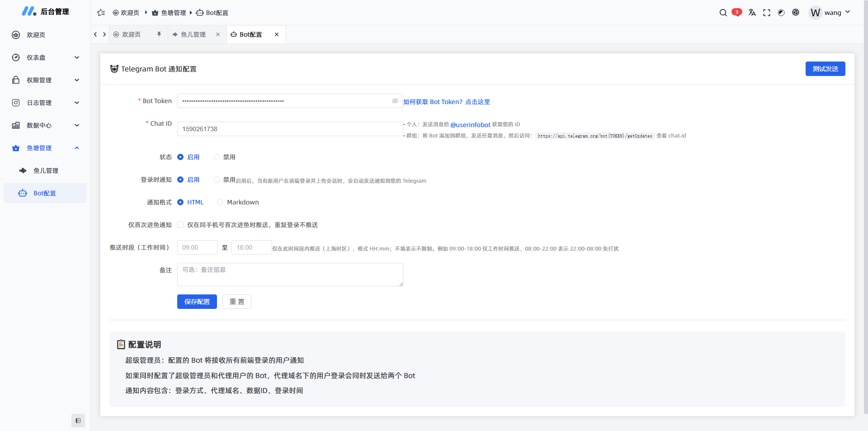Image resolution: width=868 pixels, height=431 pixels.
Task: Switch to the 鱼儿管理 tab
Action: coord(193,34)
